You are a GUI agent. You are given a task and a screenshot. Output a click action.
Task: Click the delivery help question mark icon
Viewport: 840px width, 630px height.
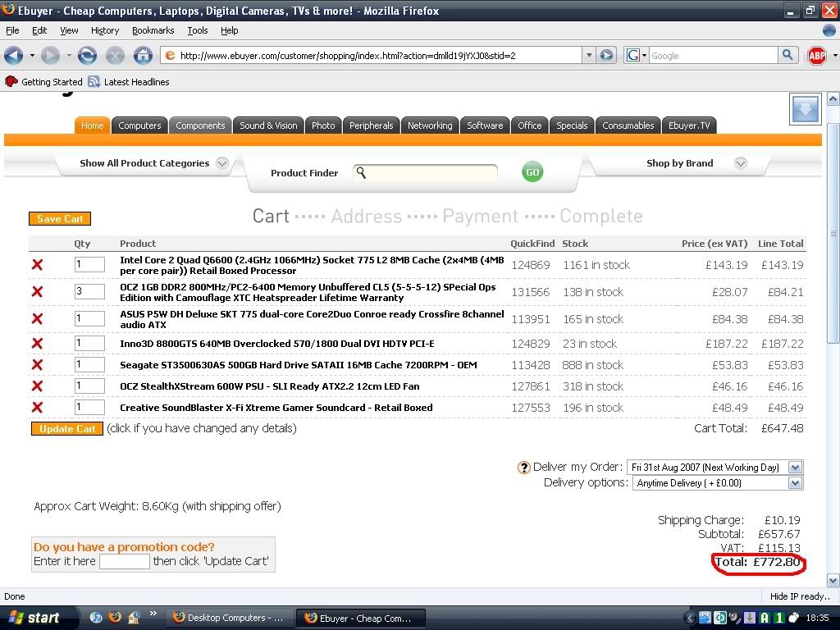(523, 468)
